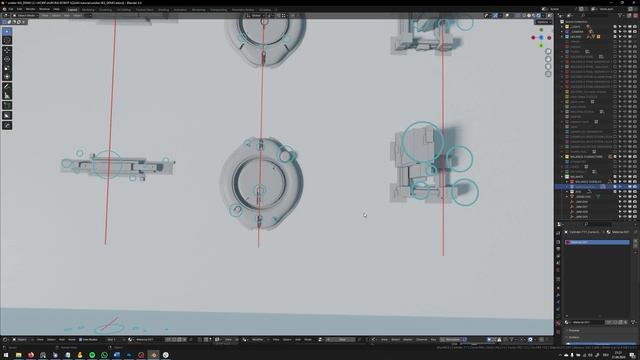
Task: Activate the Move tool
Action: [7, 50]
